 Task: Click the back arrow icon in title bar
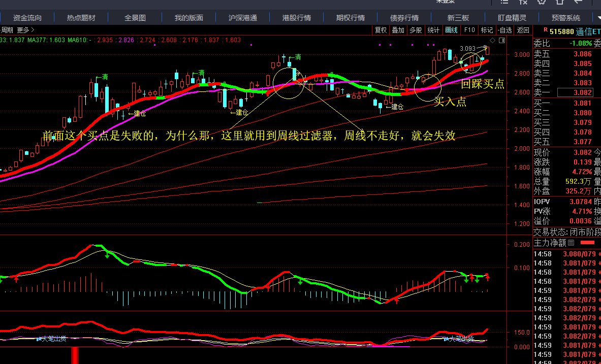click(578, 2)
